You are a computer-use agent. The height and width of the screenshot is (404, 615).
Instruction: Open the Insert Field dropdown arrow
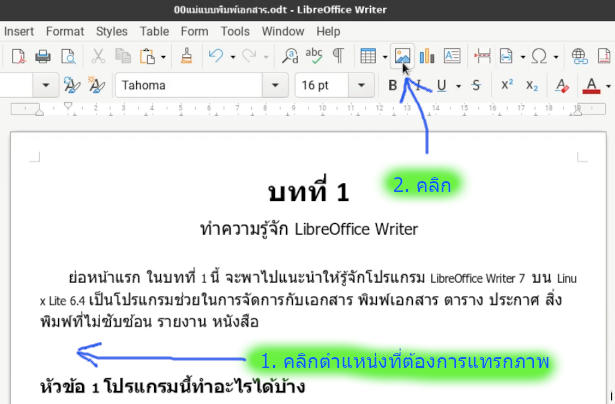tap(522, 57)
